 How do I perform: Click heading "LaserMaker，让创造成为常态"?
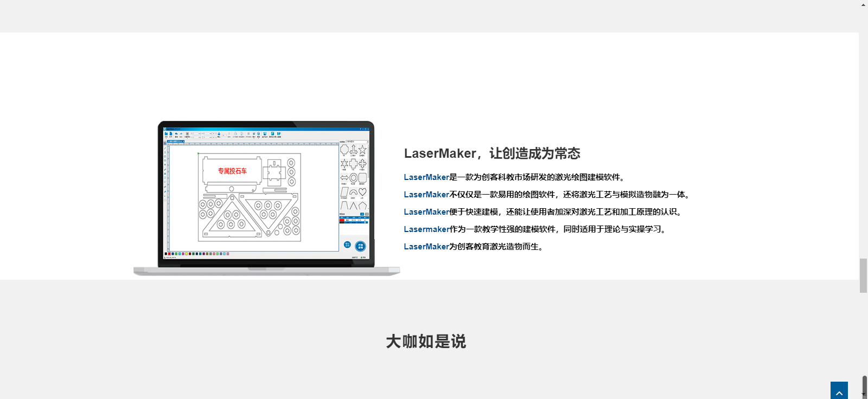(x=492, y=153)
